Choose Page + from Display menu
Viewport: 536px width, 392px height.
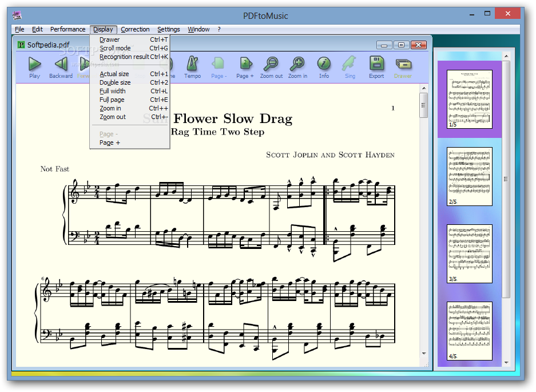point(130,142)
